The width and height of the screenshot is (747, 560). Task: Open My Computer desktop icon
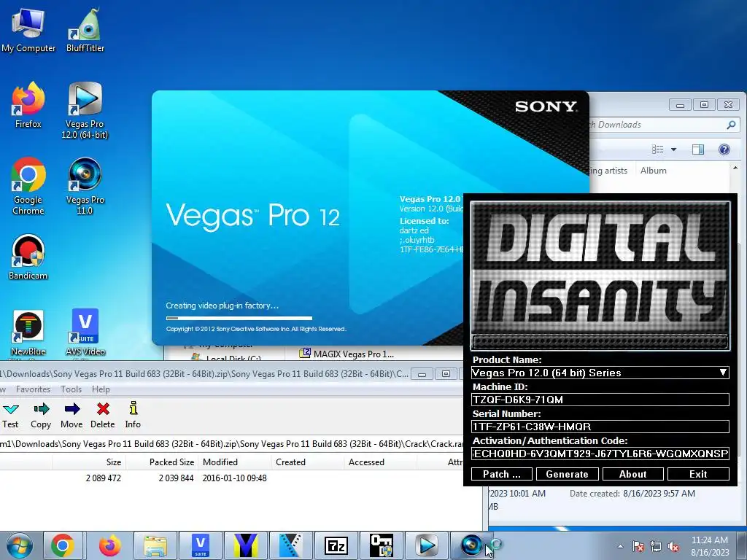(x=28, y=31)
